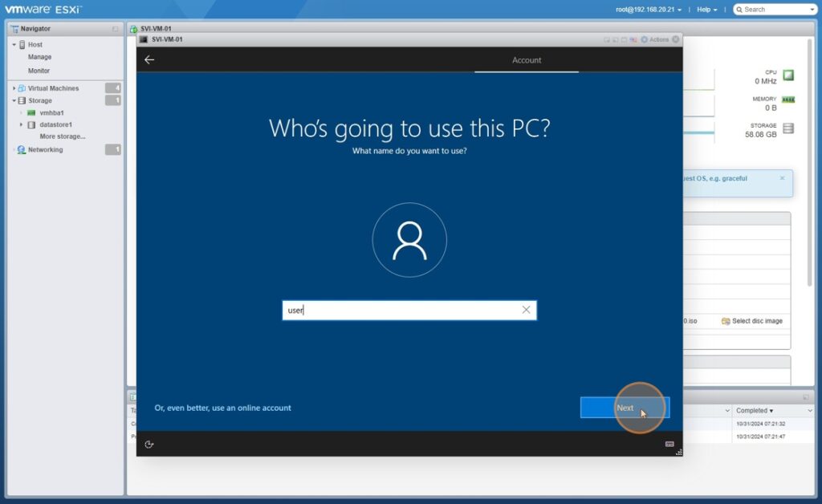Minimize the recent tasks panel
Image resolution: width=822 pixels, height=504 pixels.
(x=806, y=397)
